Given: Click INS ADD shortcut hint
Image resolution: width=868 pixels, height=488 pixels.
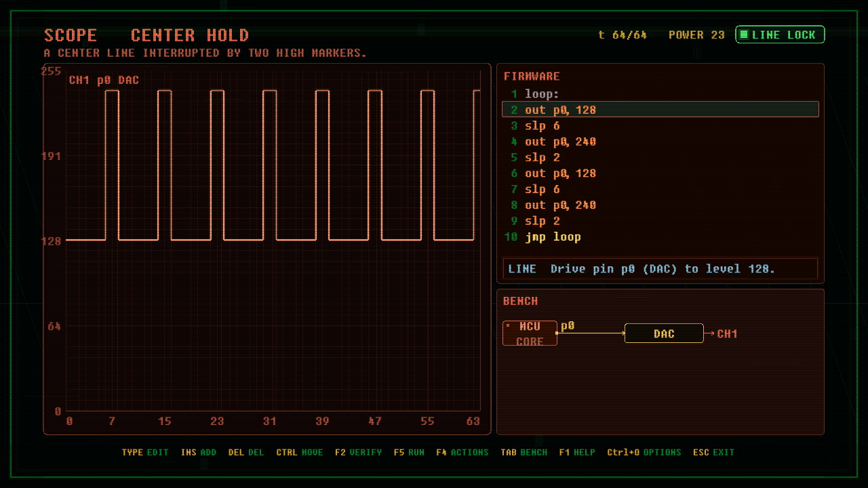Looking at the screenshot, I should (199, 452).
